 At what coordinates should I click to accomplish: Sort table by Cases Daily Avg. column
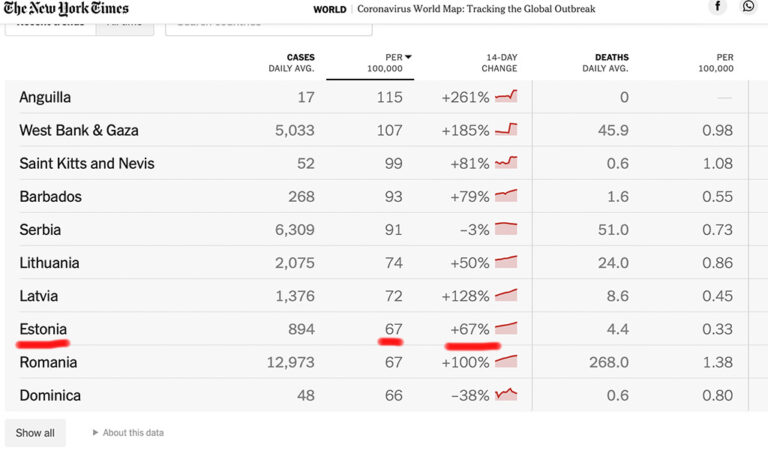pos(293,63)
